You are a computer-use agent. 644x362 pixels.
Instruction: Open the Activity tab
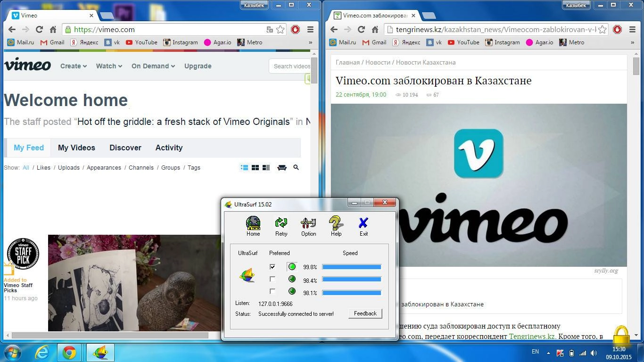click(169, 148)
